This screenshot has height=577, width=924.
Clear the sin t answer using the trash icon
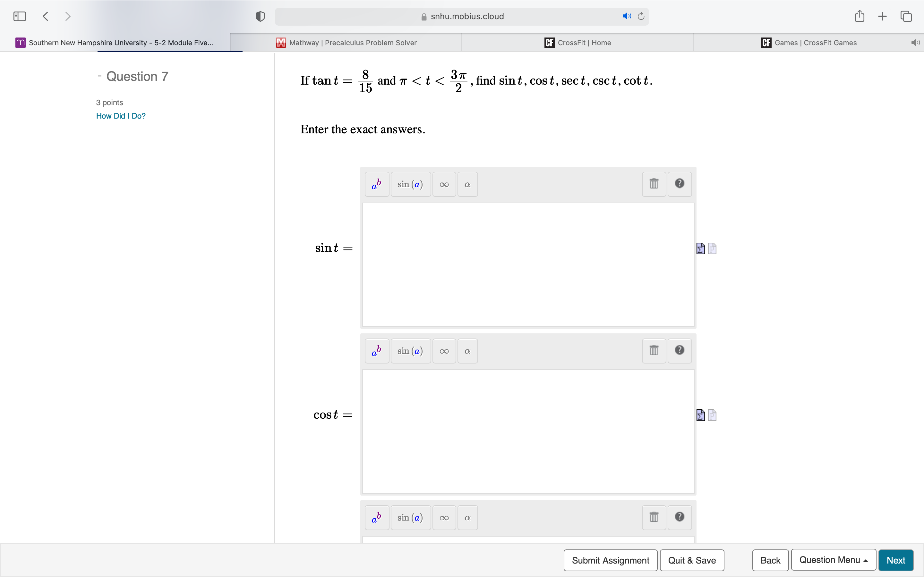tap(654, 184)
